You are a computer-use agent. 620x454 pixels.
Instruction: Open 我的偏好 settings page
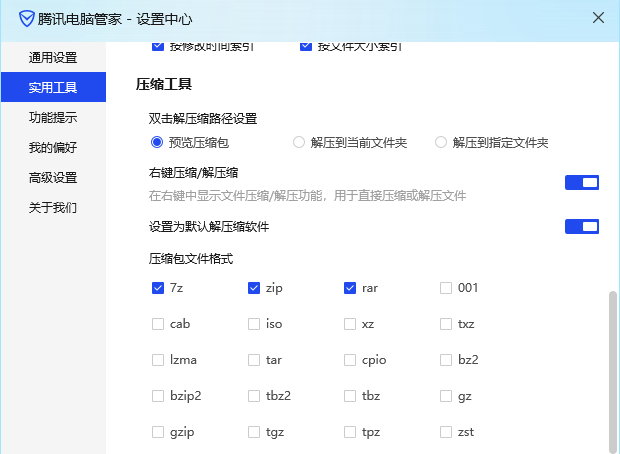[x=53, y=148]
